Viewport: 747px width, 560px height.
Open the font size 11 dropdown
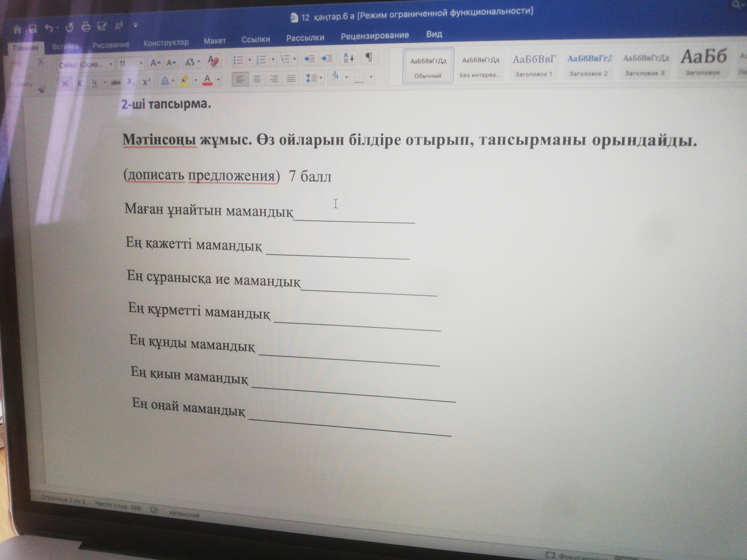coord(141,64)
